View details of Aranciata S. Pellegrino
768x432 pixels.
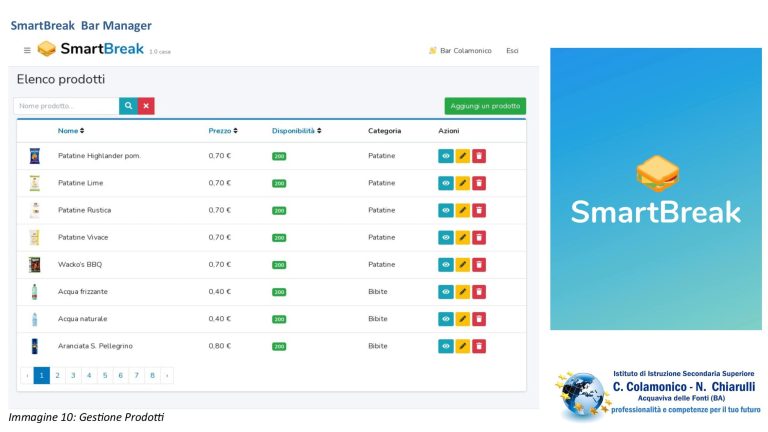pos(446,346)
